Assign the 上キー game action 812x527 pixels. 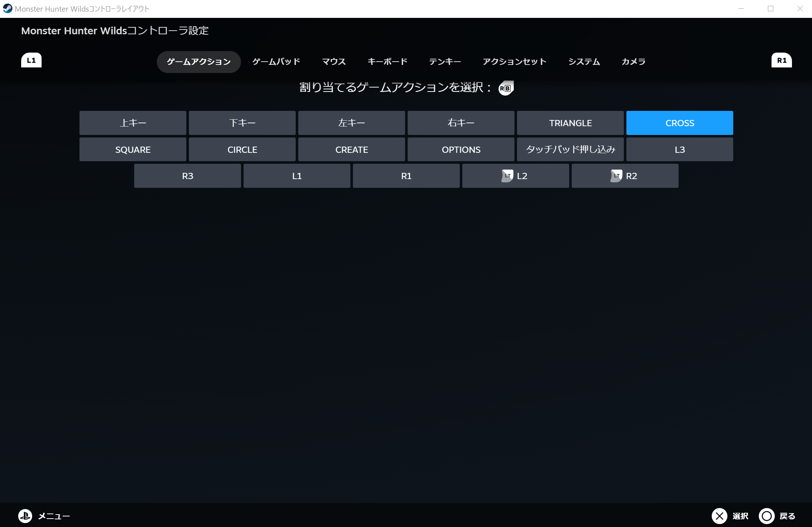point(133,123)
